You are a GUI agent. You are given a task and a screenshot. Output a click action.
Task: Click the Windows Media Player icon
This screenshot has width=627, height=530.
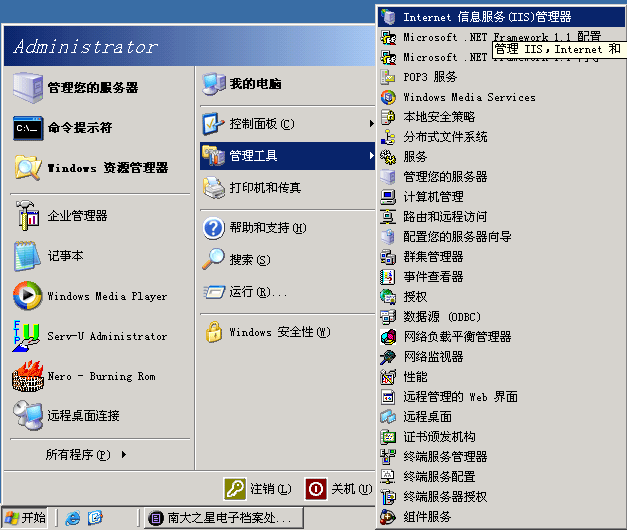[x=27, y=296]
